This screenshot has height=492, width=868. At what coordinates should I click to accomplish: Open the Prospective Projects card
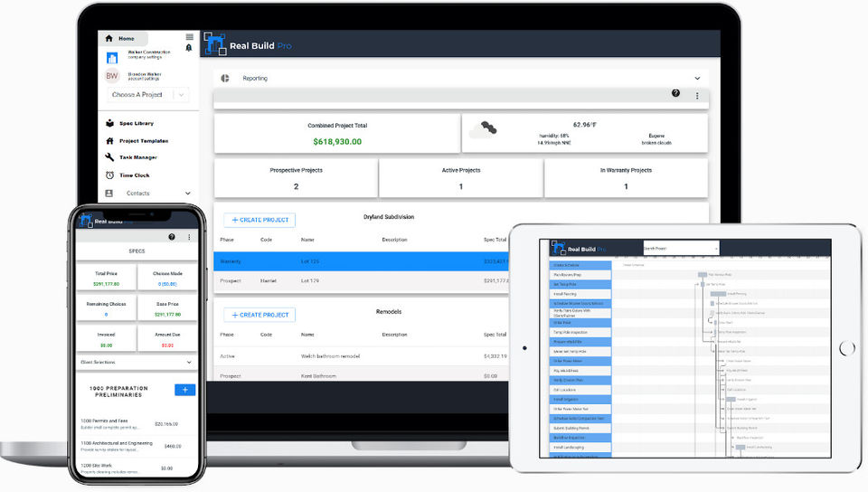tap(296, 178)
